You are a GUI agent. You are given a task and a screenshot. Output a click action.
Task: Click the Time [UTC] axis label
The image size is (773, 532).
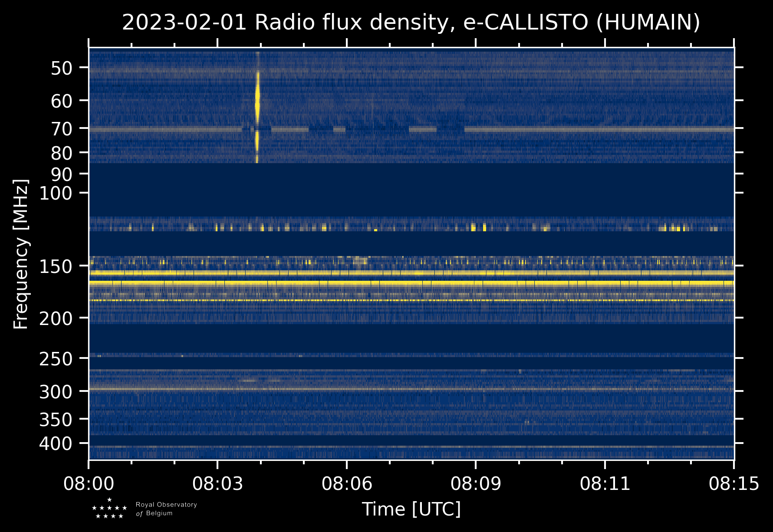tap(411, 509)
